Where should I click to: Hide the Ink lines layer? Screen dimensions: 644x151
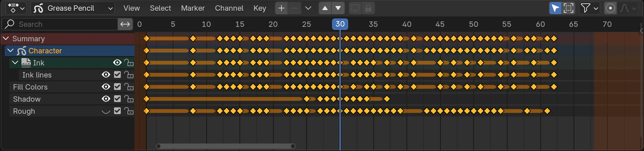(x=106, y=75)
